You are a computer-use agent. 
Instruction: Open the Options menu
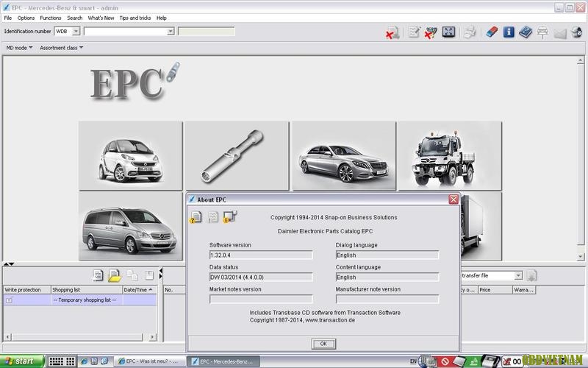(x=26, y=18)
